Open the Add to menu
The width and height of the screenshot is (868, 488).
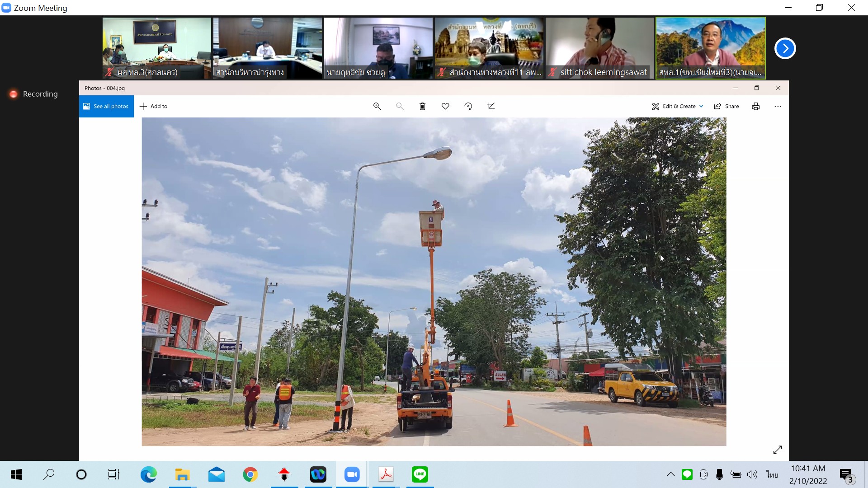click(154, 106)
